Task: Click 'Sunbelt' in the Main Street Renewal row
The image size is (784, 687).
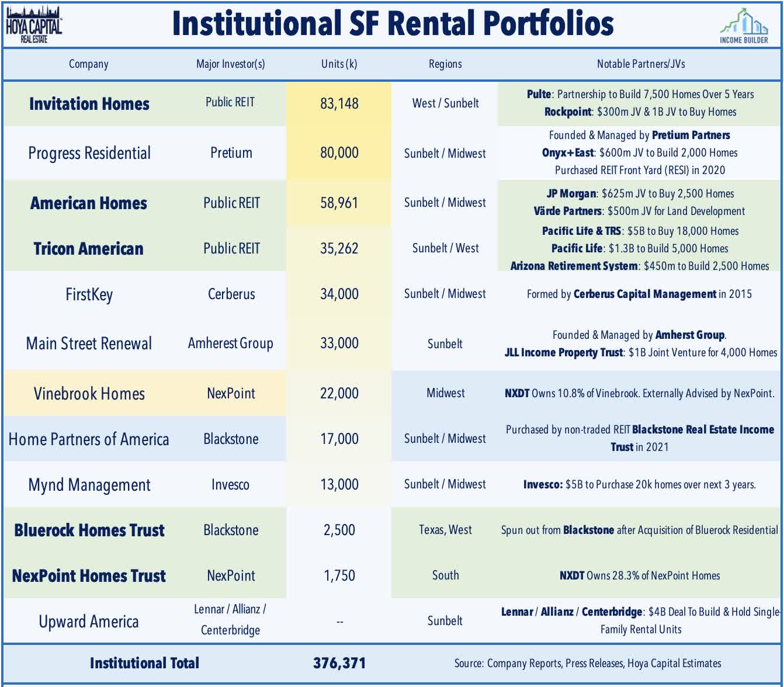Action: [x=445, y=343]
